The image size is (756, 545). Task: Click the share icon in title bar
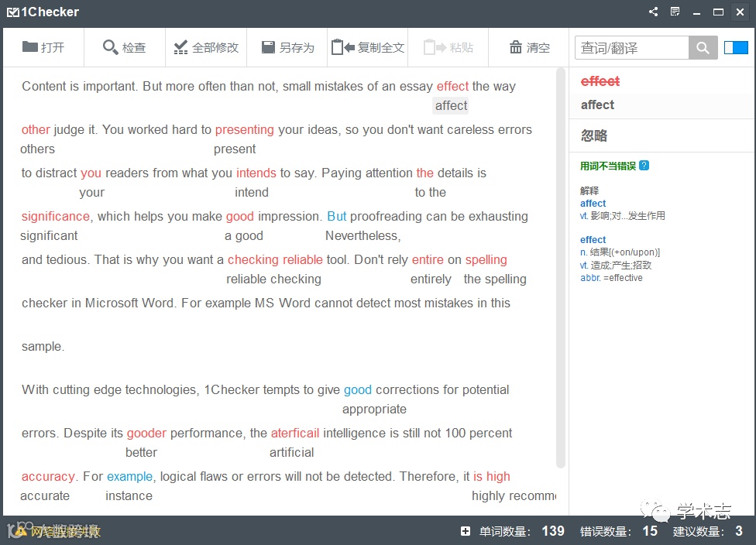pos(653,12)
